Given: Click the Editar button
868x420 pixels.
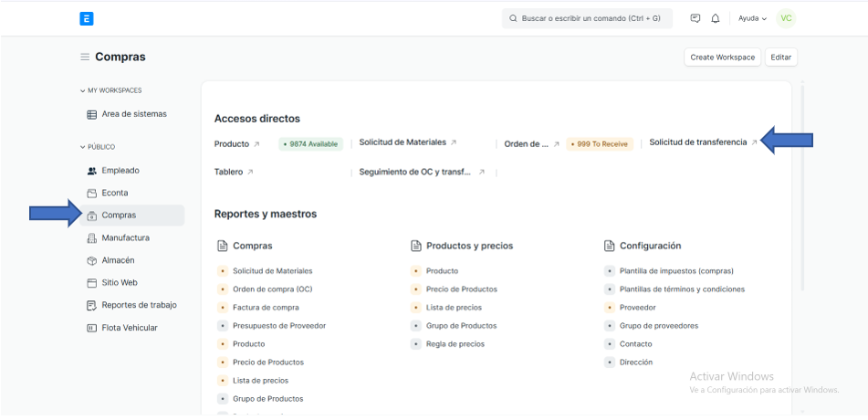Looking at the screenshot, I should [781, 58].
